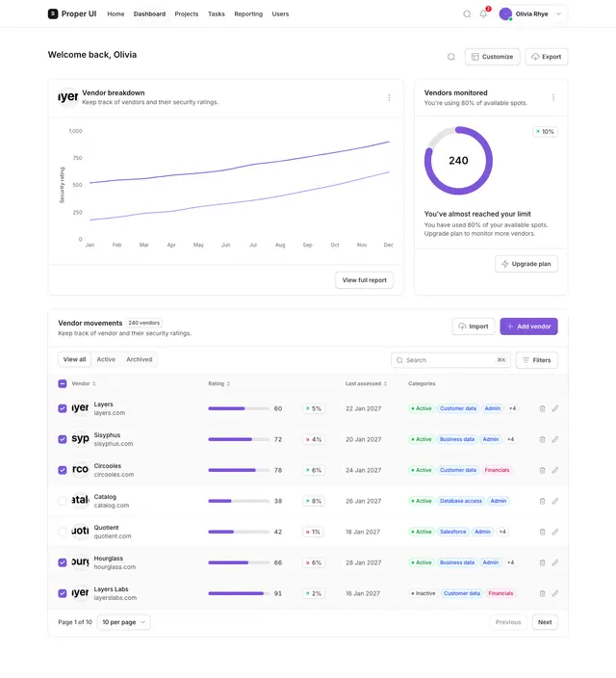The width and height of the screenshot is (616, 678).
Task: Uncheck the Circooles row checkbox
Action: 63,470
